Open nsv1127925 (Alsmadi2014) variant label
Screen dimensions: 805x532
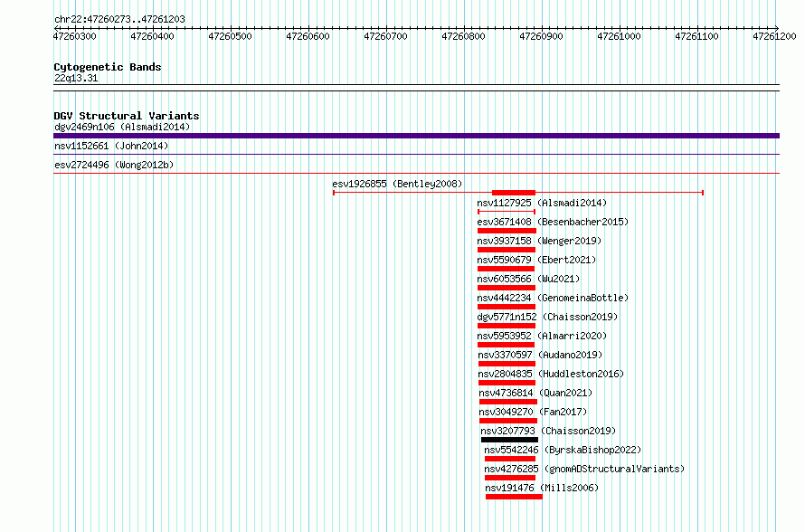(x=542, y=203)
